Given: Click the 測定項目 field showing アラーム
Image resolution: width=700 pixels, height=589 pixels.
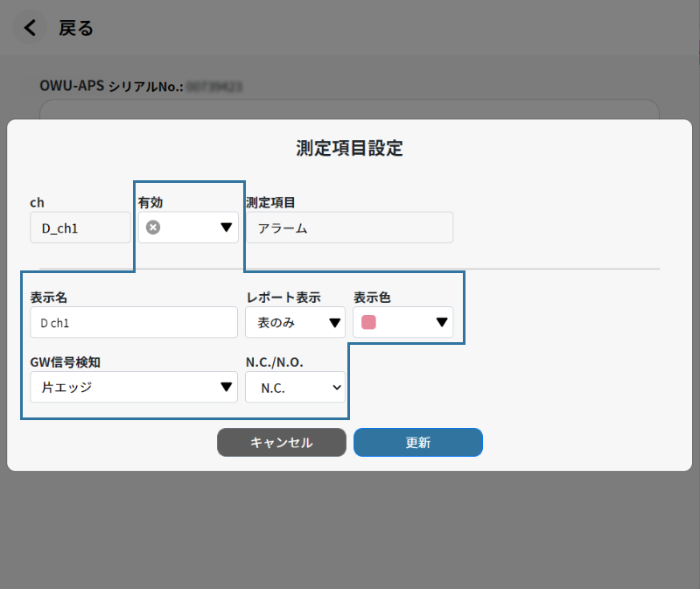Looking at the screenshot, I should tap(349, 228).
